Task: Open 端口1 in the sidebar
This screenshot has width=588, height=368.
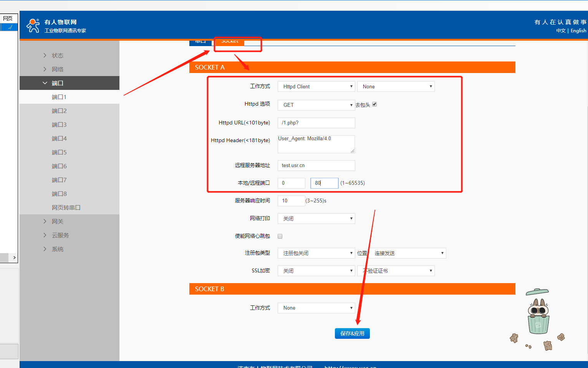Action: pyautogui.click(x=70, y=97)
